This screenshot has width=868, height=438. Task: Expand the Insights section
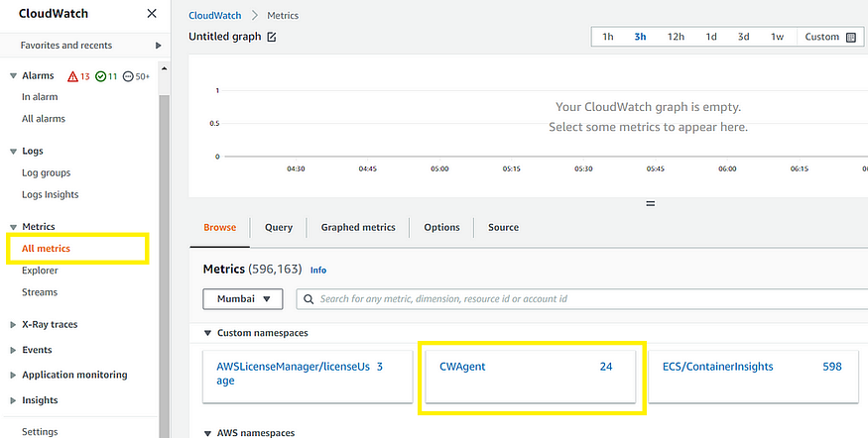tap(13, 400)
